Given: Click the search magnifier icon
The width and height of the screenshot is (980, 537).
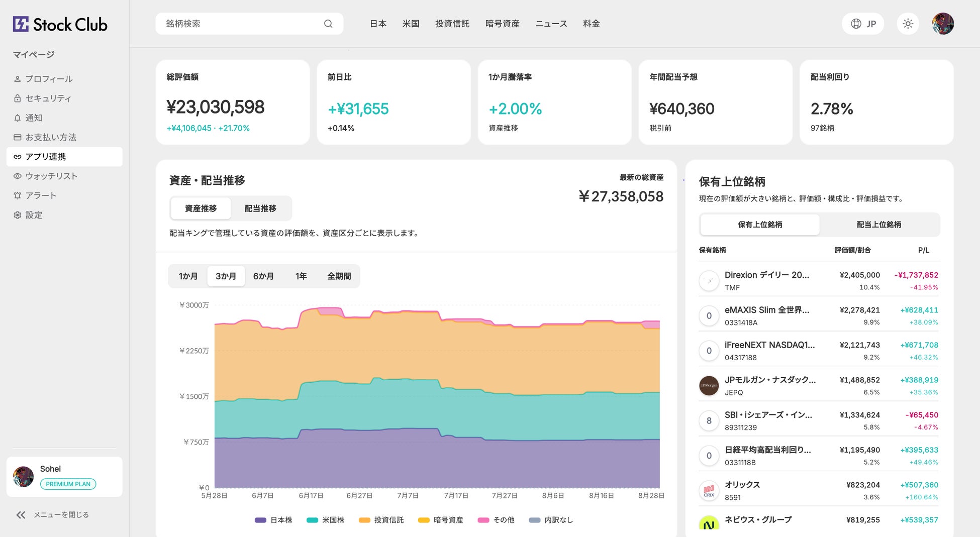Looking at the screenshot, I should pos(328,24).
